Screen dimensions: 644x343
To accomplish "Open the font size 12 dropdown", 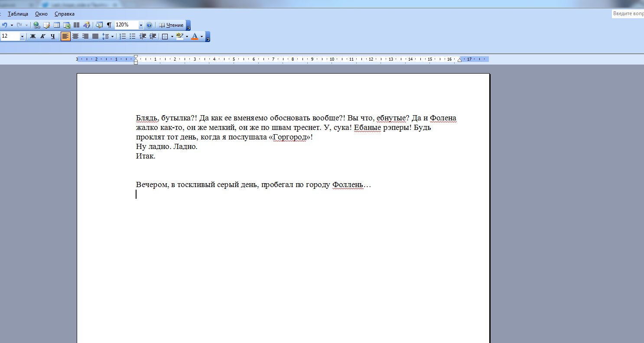I will [x=22, y=36].
